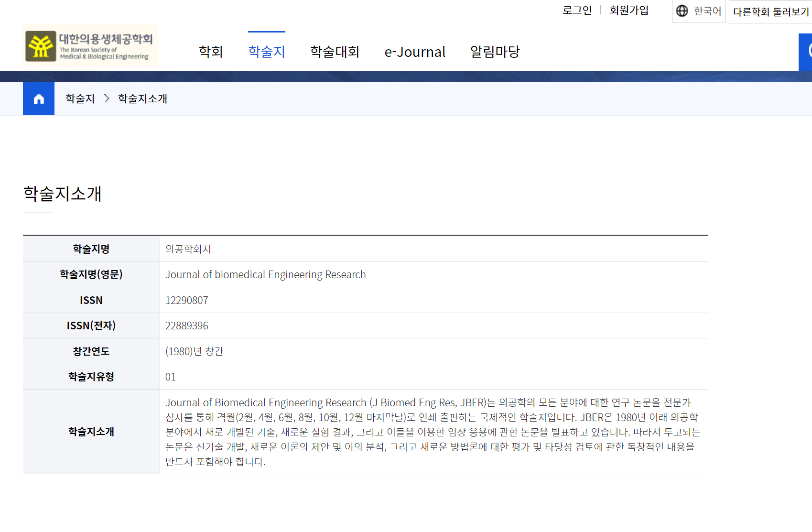The width and height of the screenshot is (812, 532).
Task: Click the journal type value 01
Action: (171, 377)
